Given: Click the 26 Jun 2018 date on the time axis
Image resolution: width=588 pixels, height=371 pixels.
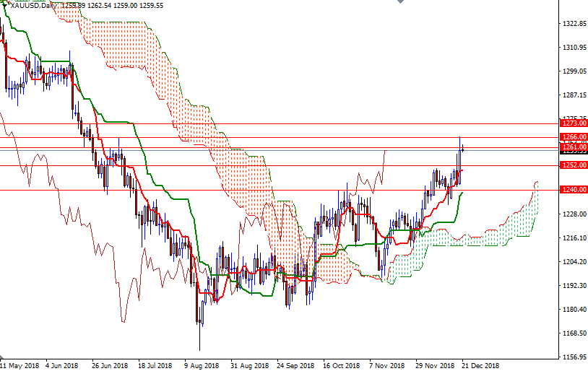Looking at the screenshot, I should 110,365.
